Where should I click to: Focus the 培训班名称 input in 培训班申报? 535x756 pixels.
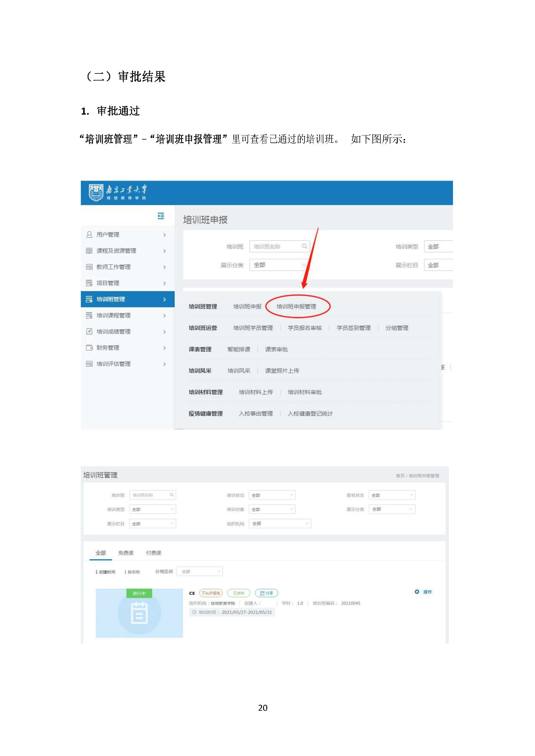(x=279, y=246)
